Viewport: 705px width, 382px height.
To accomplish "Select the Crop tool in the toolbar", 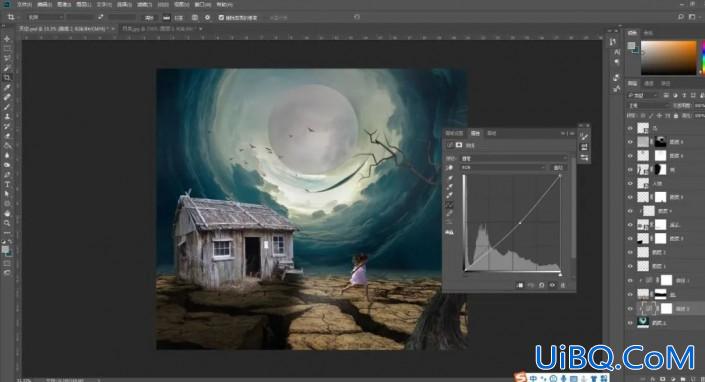I will (7, 77).
